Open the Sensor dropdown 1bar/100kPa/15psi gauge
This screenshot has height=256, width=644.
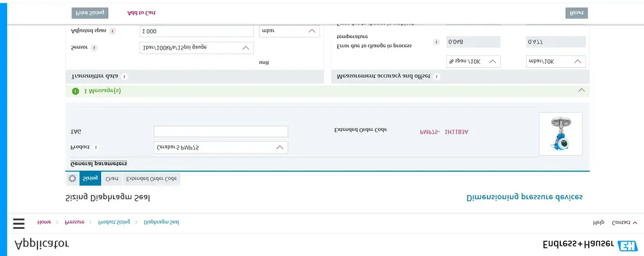click(x=196, y=48)
